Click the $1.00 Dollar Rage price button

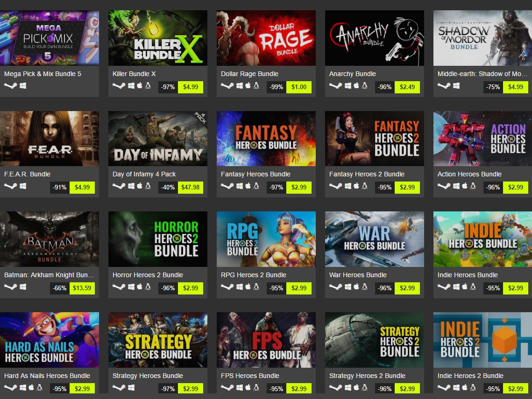pyautogui.click(x=299, y=87)
